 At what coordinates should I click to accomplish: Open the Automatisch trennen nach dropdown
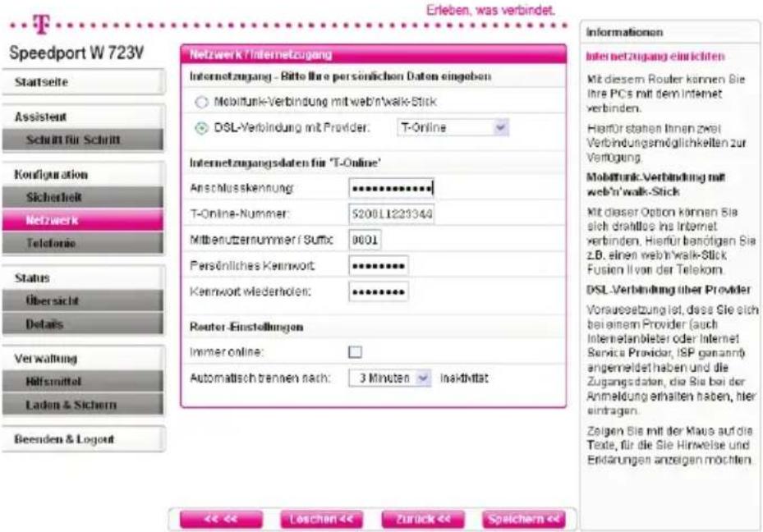click(x=390, y=378)
